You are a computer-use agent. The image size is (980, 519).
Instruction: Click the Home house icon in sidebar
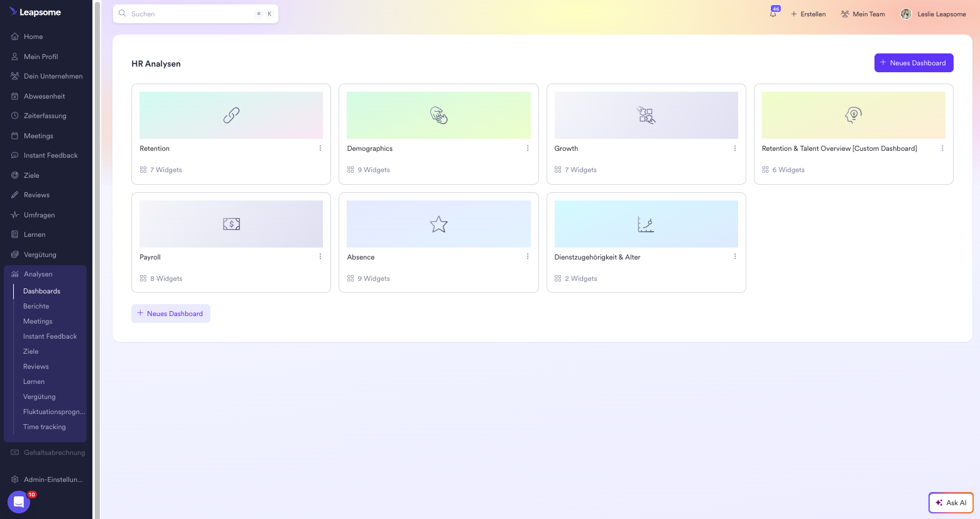[x=15, y=36]
